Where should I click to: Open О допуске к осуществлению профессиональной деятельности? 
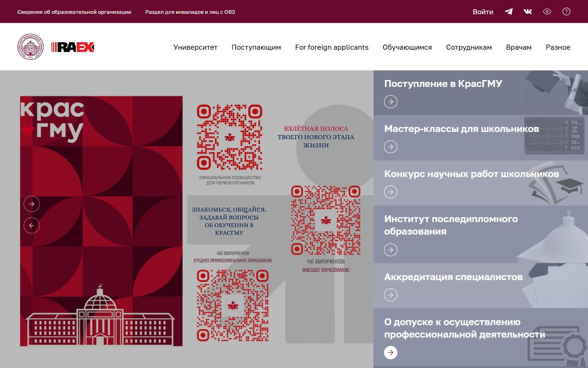pyautogui.click(x=465, y=328)
